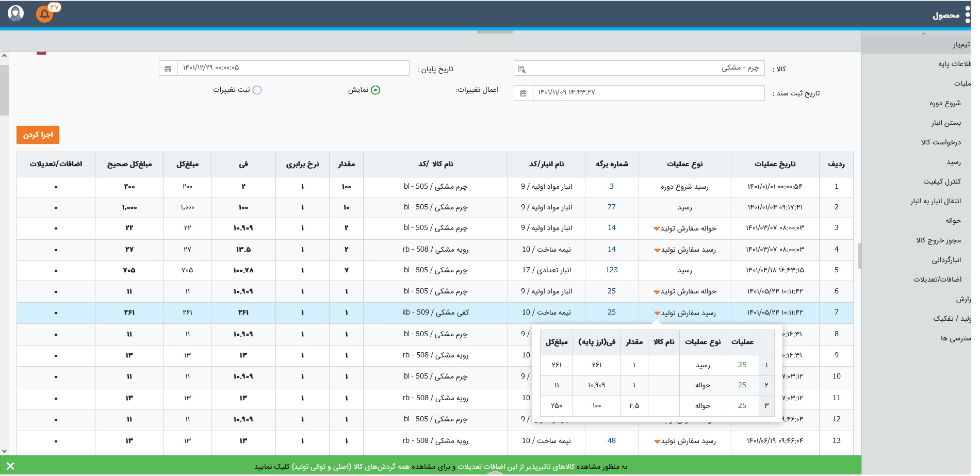980x476 pixels.
Task: Open calendar picker for تاریخ ثبت سند
Action: click(x=523, y=93)
